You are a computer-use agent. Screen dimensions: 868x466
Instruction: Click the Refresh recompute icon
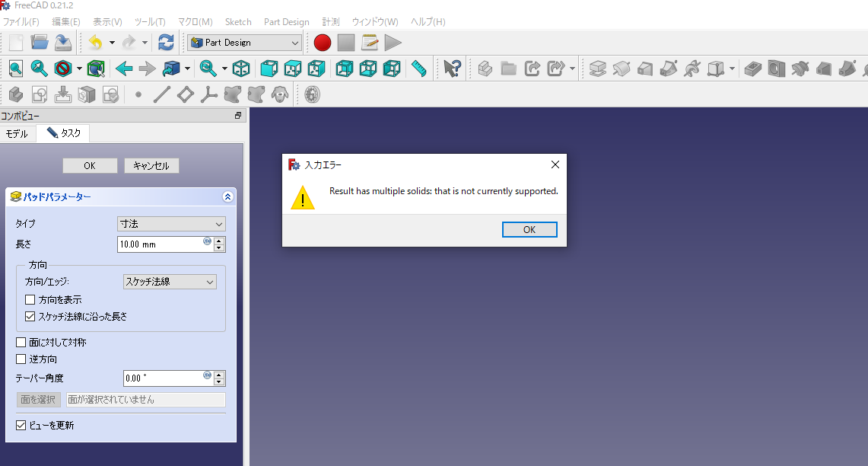(x=166, y=43)
